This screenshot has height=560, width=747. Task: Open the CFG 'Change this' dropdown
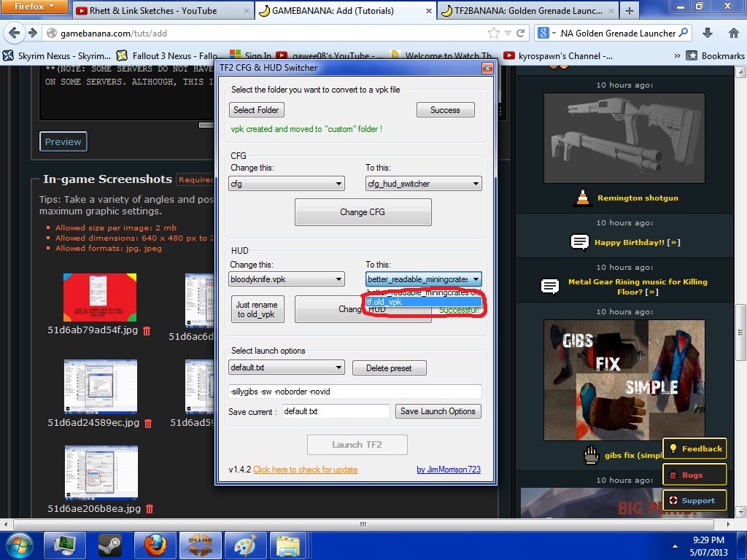[x=287, y=184]
